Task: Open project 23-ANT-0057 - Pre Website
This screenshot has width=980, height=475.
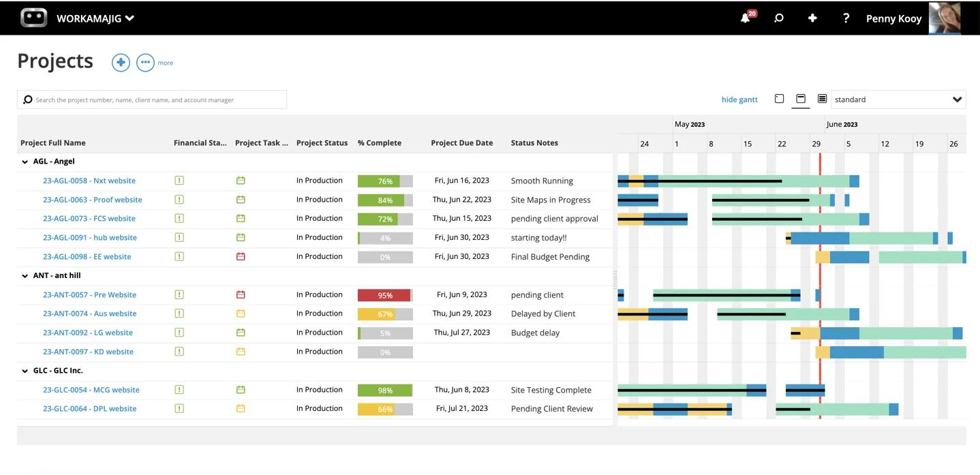Action: coord(89,295)
